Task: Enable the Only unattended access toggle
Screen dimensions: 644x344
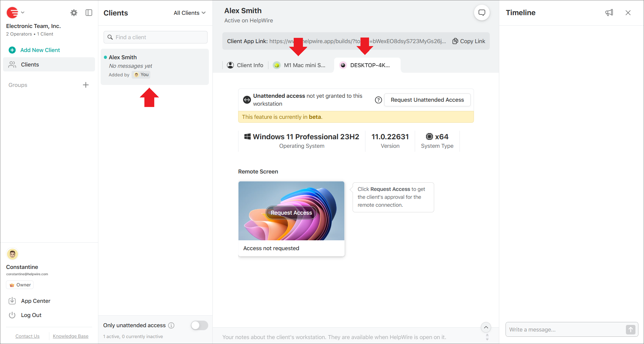Action: (x=199, y=325)
